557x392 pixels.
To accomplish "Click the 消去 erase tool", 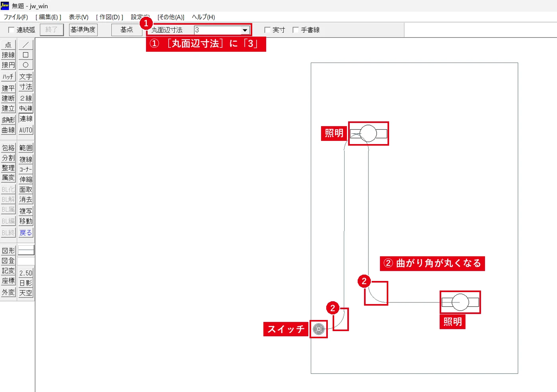I will [25, 199].
